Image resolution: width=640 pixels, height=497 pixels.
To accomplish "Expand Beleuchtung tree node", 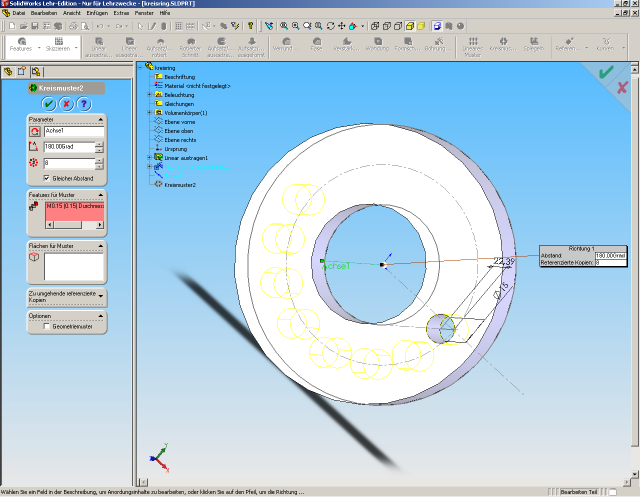I will point(149,95).
